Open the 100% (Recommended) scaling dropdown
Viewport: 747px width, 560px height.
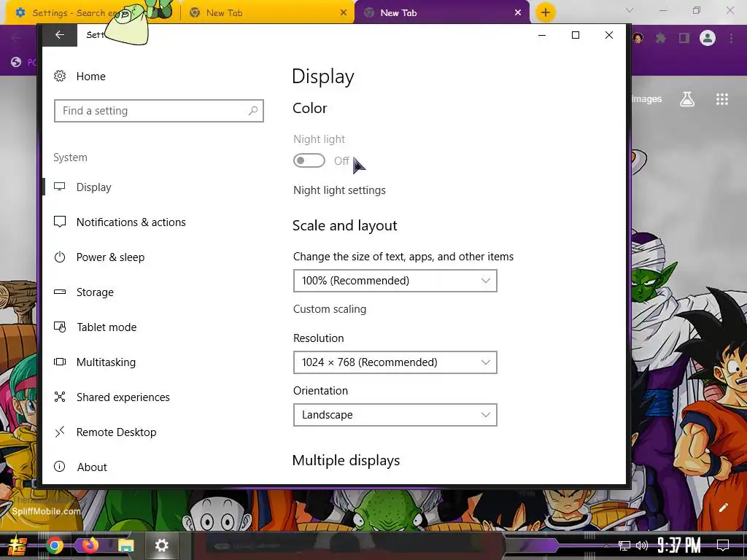click(395, 281)
